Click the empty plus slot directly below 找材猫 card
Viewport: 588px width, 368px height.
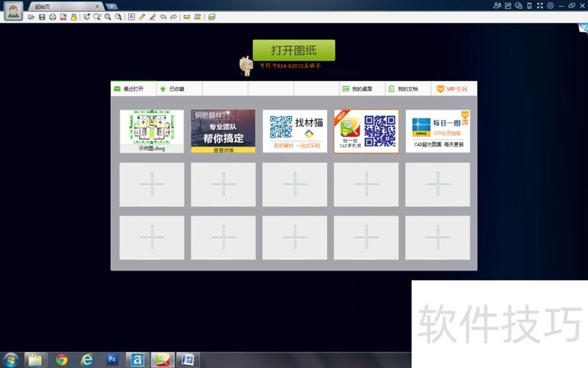(x=295, y=185)
